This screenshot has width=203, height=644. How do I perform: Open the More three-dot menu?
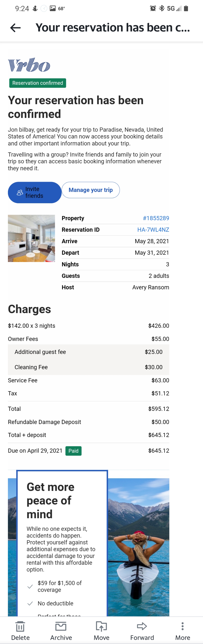183,626
